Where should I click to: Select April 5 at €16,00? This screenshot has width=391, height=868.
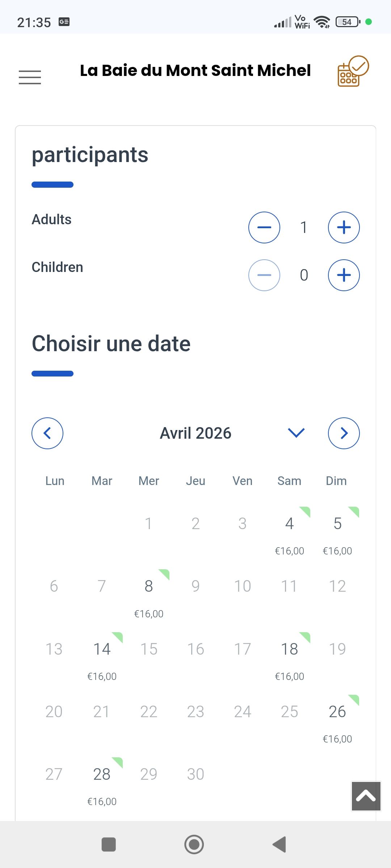pyautogui.click(x=337, y=532)
